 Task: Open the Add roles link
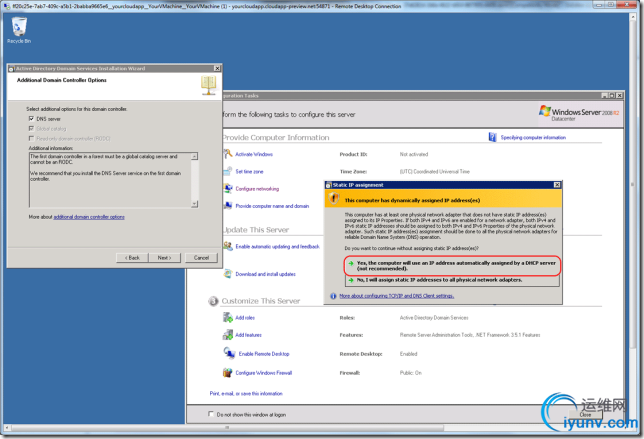tap(245, 318)
